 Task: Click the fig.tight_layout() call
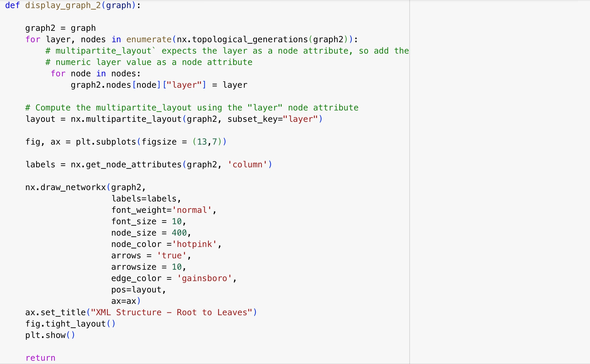click(x=70, y=324)
